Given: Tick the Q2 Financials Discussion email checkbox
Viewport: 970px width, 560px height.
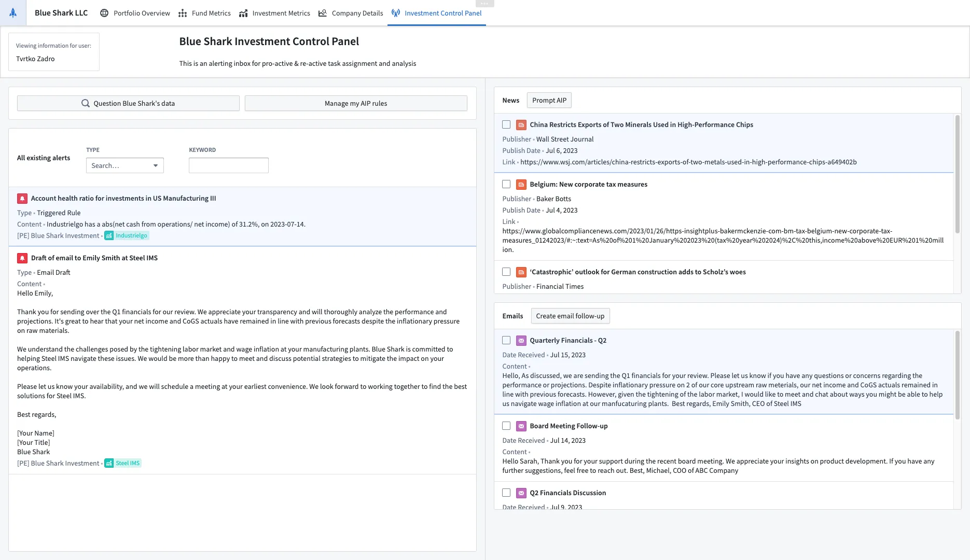Looking at the screenshot, I should (506, 493).
